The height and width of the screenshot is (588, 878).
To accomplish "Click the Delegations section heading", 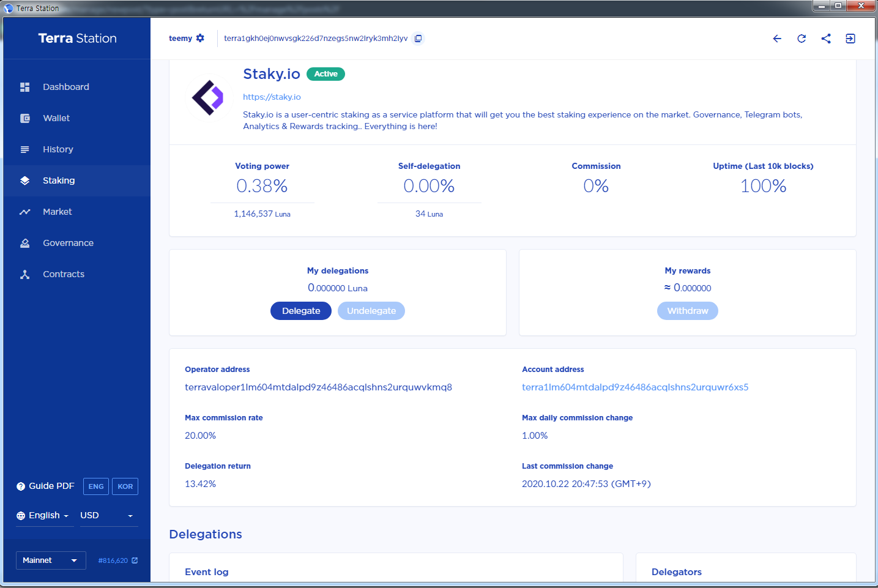I will 206,534.
